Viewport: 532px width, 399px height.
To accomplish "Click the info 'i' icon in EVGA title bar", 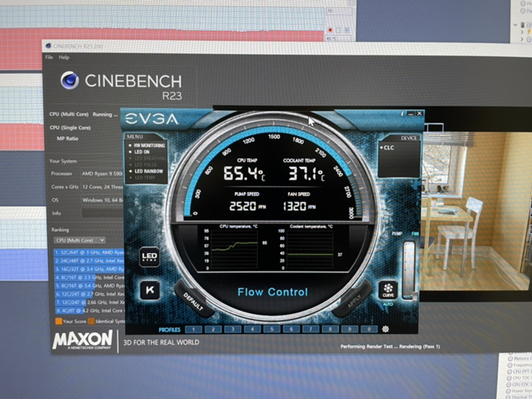I will [x=402, y=113].
